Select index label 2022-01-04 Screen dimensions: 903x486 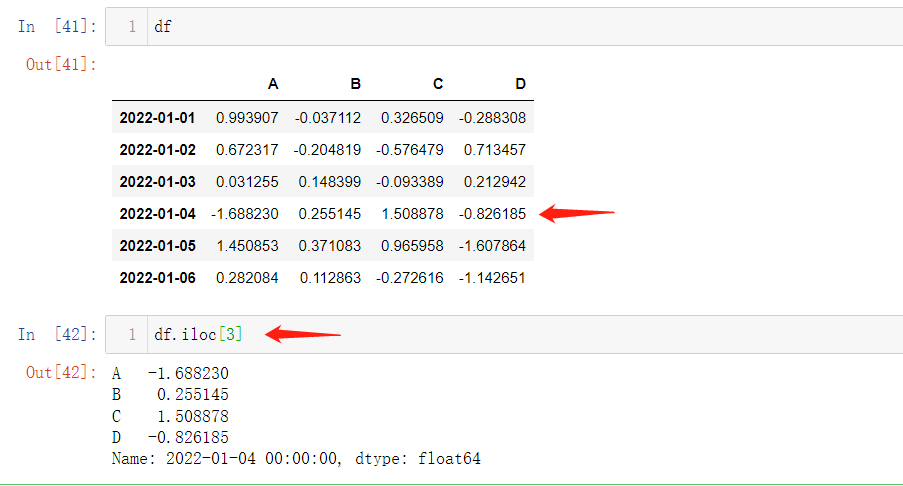pyautogui.click(x=157, y=214)
